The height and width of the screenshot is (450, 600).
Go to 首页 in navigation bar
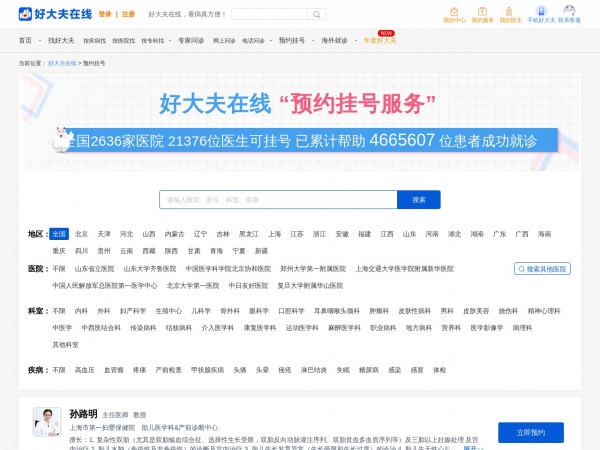(x=25, y=41)
